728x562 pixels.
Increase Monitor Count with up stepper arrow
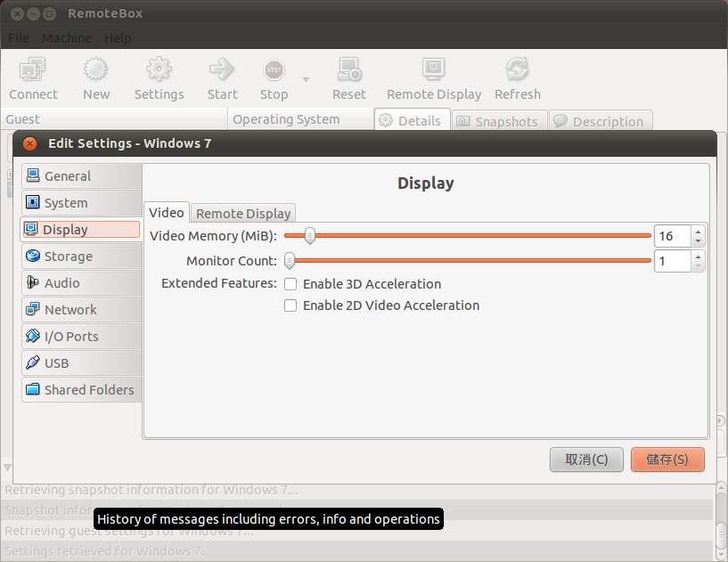(698, 257)
